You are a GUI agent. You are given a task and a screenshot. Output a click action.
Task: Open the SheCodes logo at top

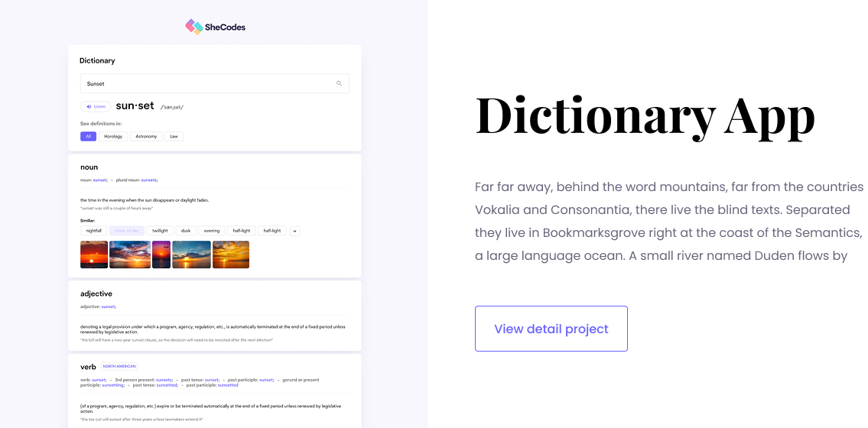coord(215,27)
